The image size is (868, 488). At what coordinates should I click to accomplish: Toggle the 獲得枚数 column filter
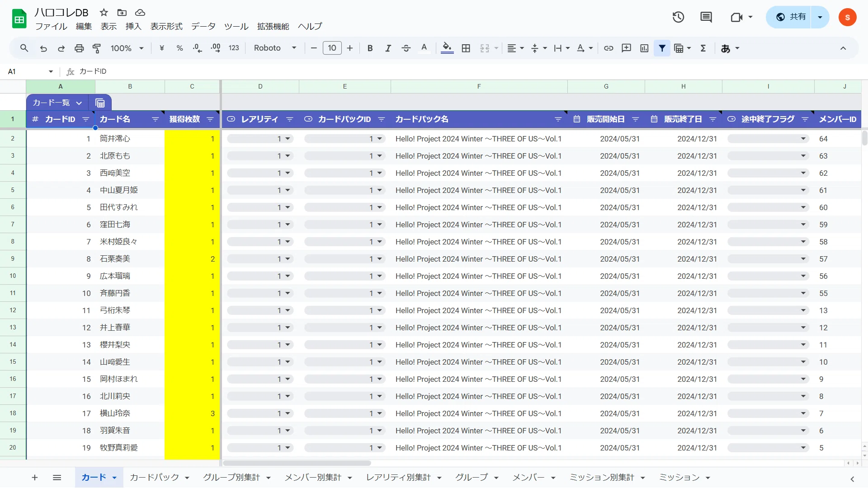[210, 119]
